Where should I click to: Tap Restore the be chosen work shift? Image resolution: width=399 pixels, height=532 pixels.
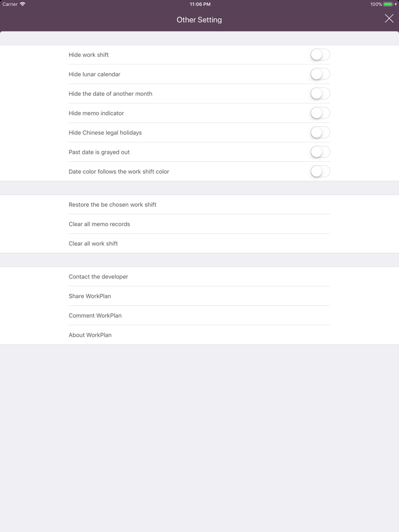click(x=112, y=204)
